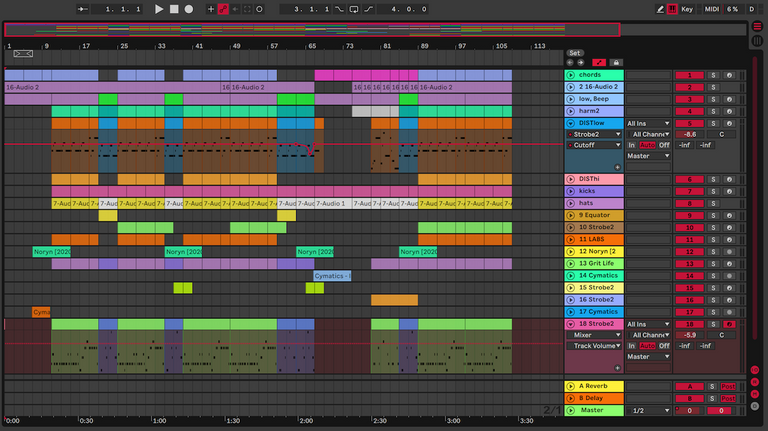Unfold the chords track

tap(570, 75)
